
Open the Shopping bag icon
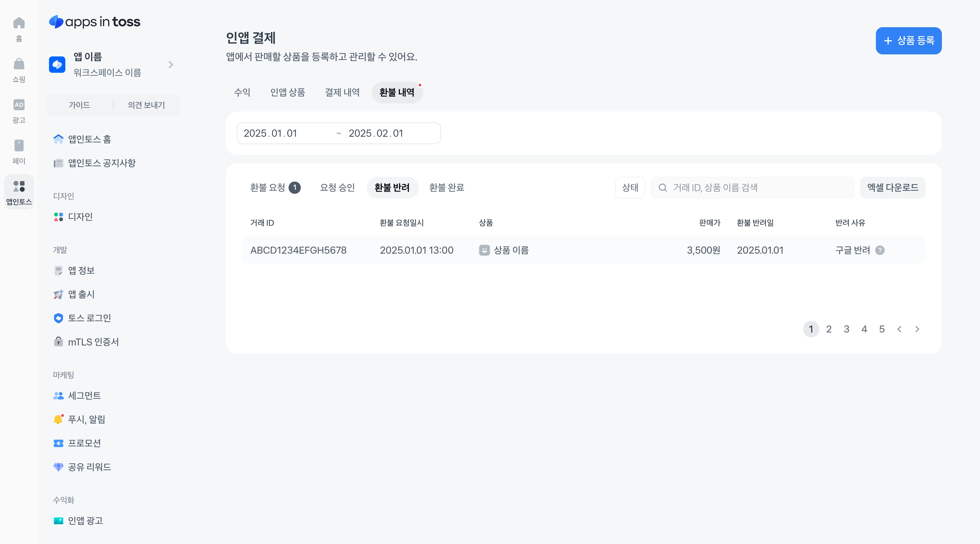(x=19, y=64)
